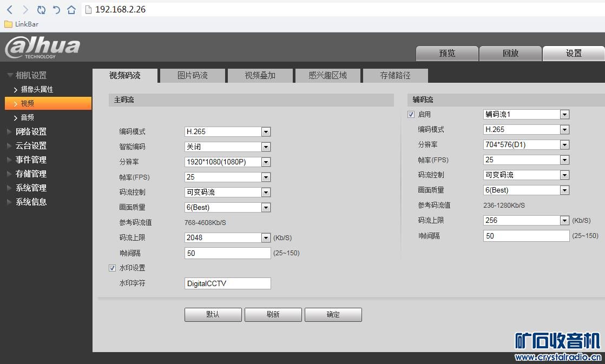Screen dimensions: 605x364
Task: Open the 设置 settings tab
Action: 574,53
